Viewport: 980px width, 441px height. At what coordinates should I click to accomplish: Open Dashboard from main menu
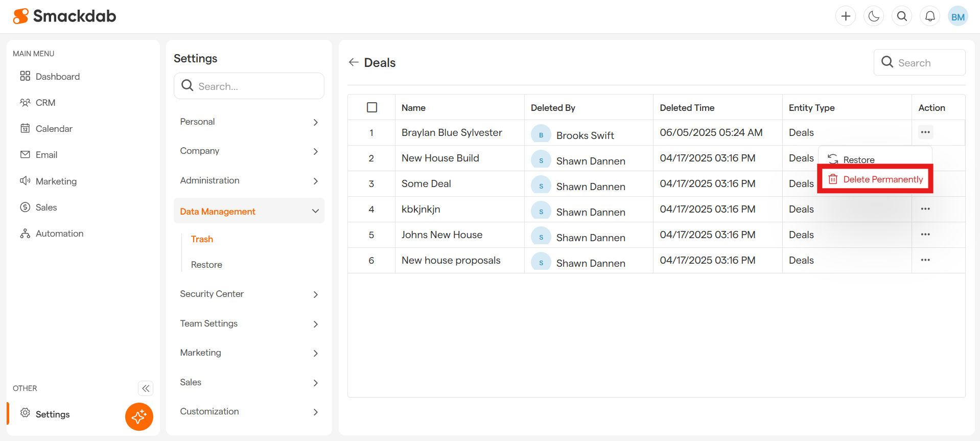tap(50, 76)
